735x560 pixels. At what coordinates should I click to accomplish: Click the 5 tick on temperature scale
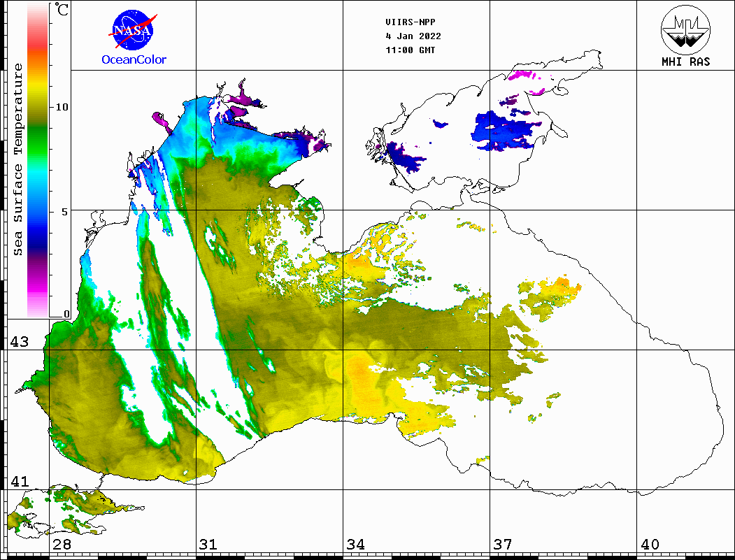[x=65, y=212]
